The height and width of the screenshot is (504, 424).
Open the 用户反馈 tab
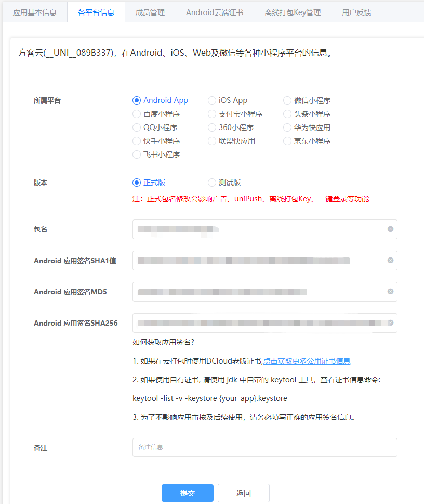(356, 12)
